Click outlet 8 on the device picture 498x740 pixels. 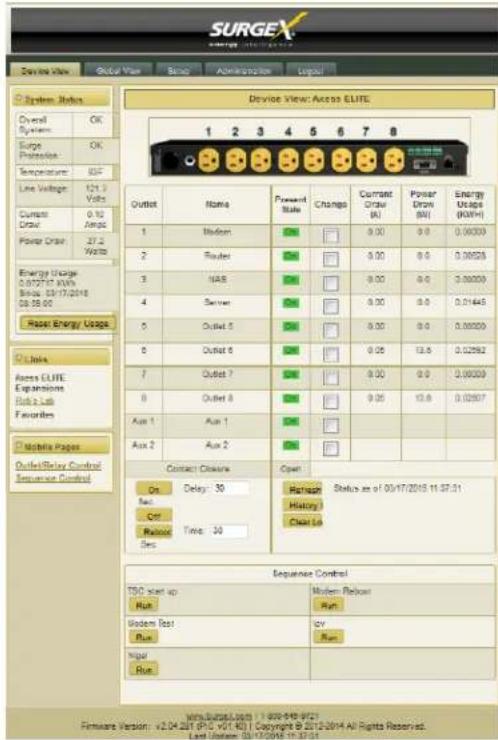394,161
